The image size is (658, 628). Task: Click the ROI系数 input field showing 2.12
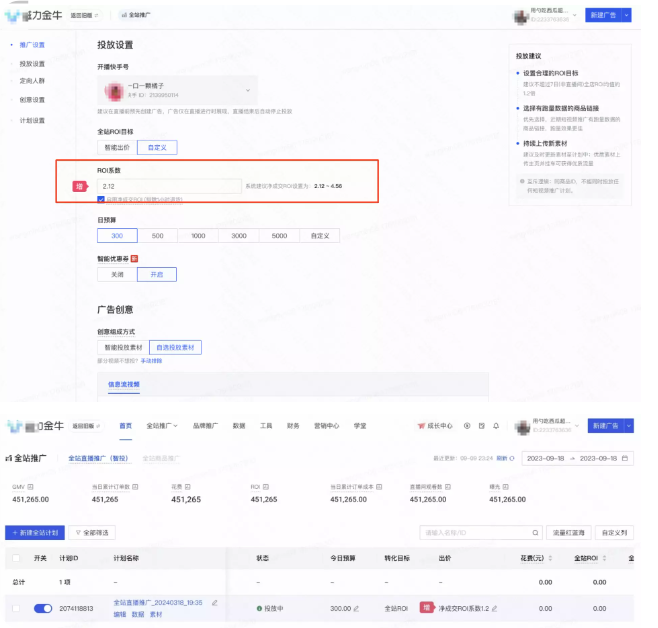pyautogui.click(x=170, y=186)
